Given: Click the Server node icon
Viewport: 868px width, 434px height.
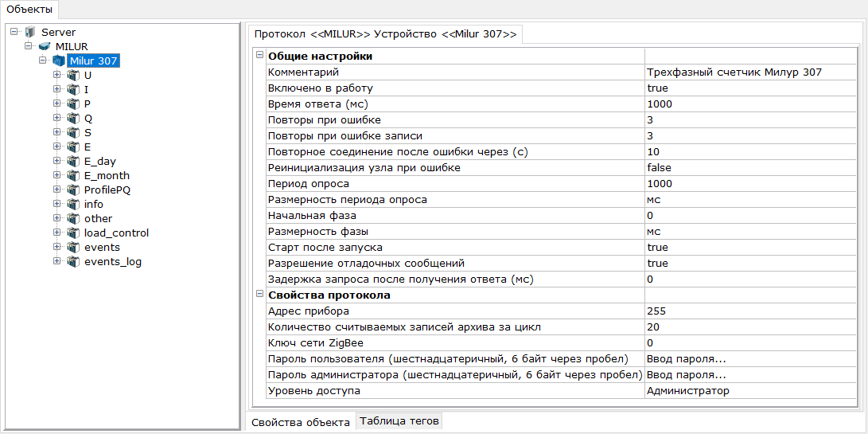Looking at the screenshot, I should (x=30, y=32).
